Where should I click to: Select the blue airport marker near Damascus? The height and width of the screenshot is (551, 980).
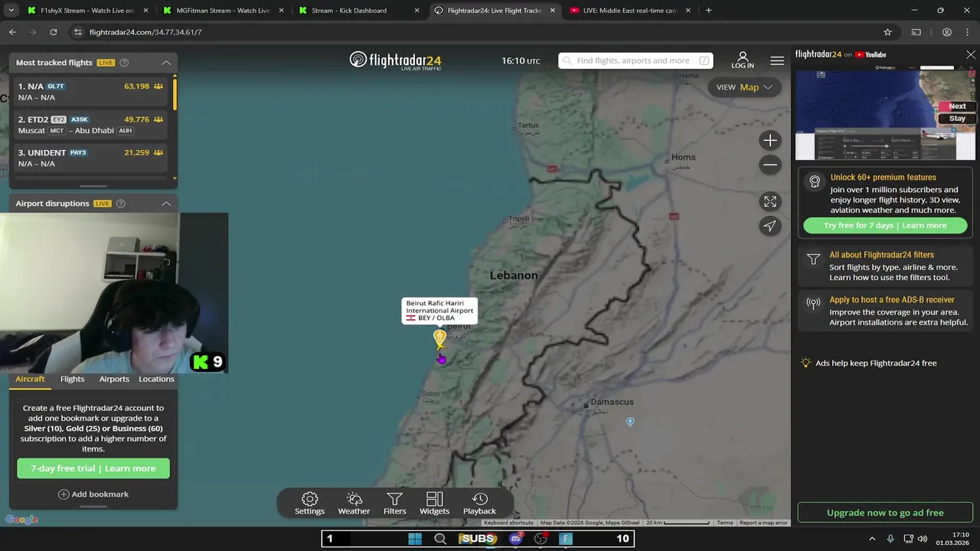630,422
